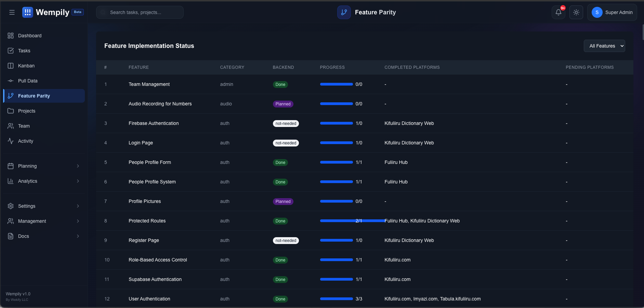Click the Projects folder icon

pyautogui.click(x=11, y=111)
